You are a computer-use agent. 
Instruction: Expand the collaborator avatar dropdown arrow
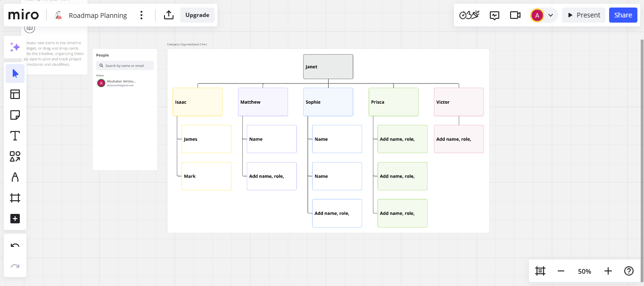coord(551,15)
